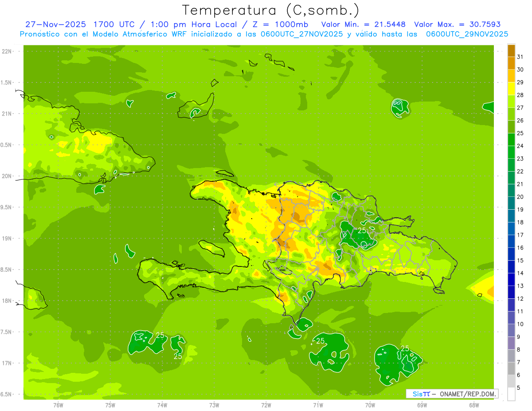Click the '22N' latitude axis label
The height and width of the screenshot is (411, 532).
7,51
